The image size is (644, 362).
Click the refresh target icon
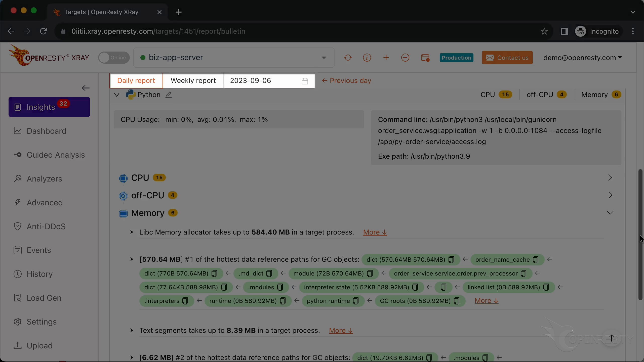(x=348, y=58)
